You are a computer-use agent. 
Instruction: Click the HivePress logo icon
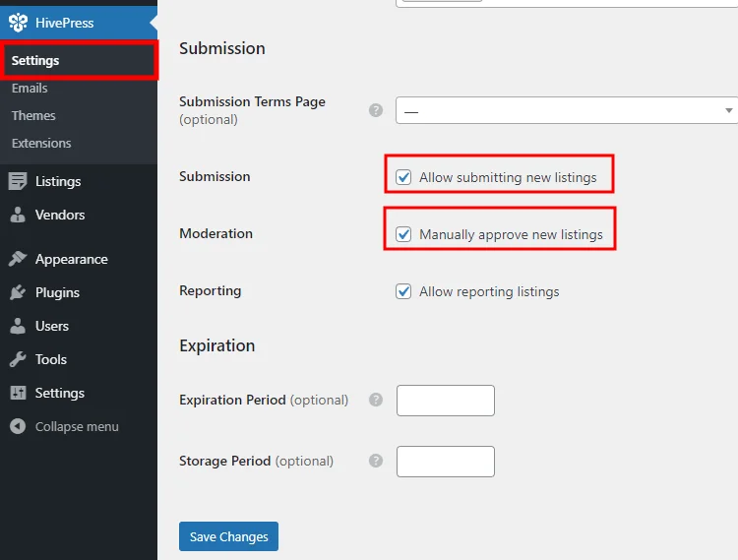18,23
